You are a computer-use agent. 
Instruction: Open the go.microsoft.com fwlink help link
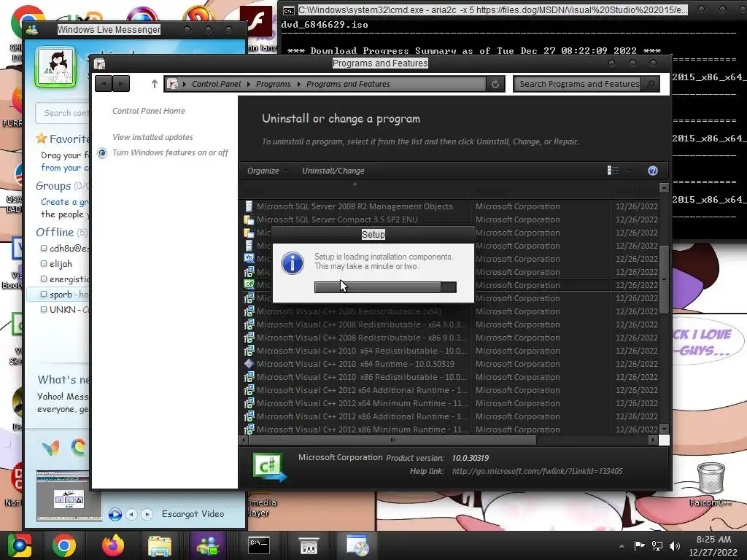click(537, 471)
